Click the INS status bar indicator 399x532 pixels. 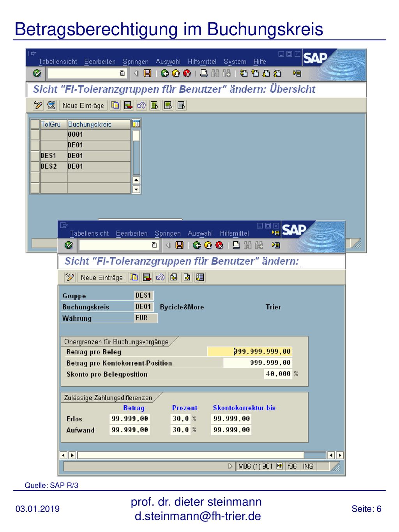(x=308, y=466)
